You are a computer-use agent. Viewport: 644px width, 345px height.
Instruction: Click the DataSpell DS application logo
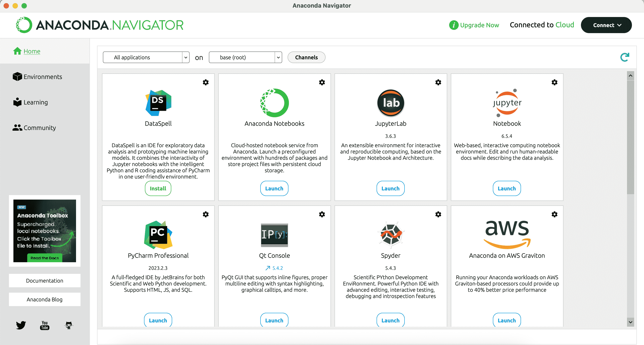click(x=158, y=103)
